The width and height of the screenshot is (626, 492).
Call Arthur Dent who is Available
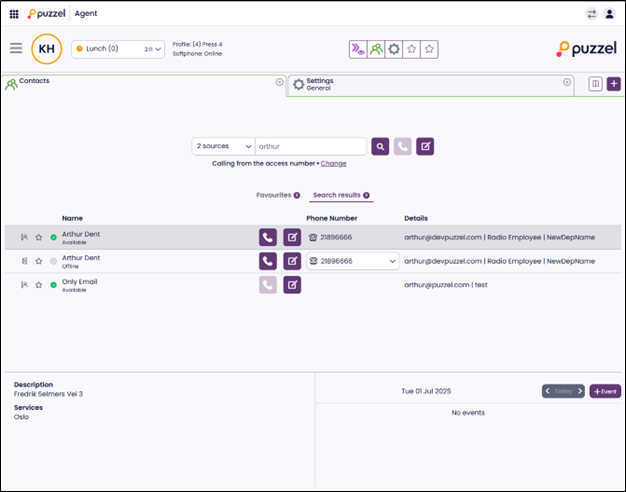click(268, 237)
